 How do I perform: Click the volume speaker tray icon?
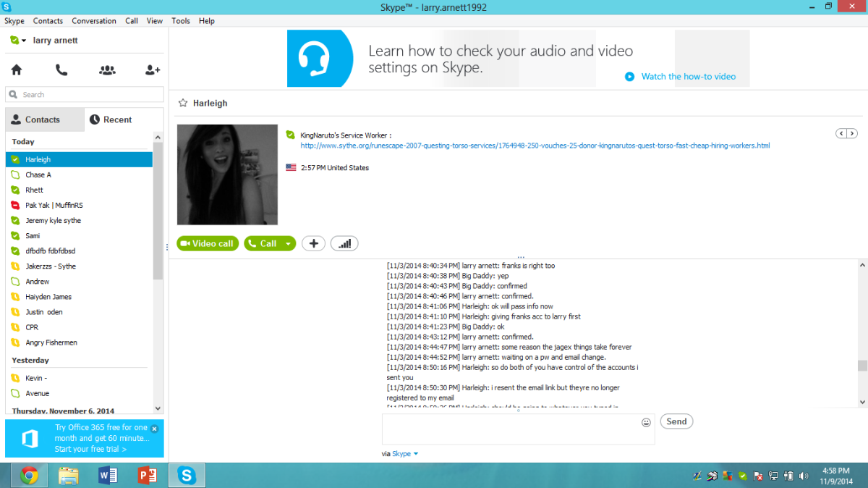coord(804,476)
